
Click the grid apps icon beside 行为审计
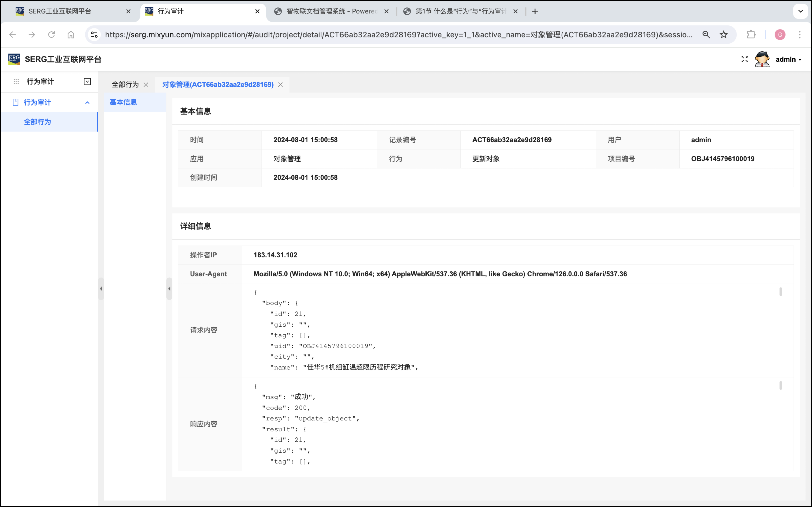point(16,82)
